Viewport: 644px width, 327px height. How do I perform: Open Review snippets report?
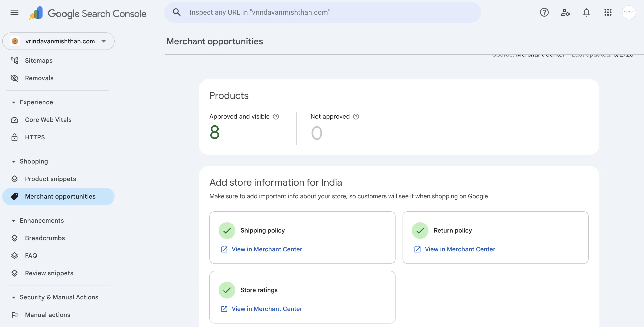pos(58,273)
